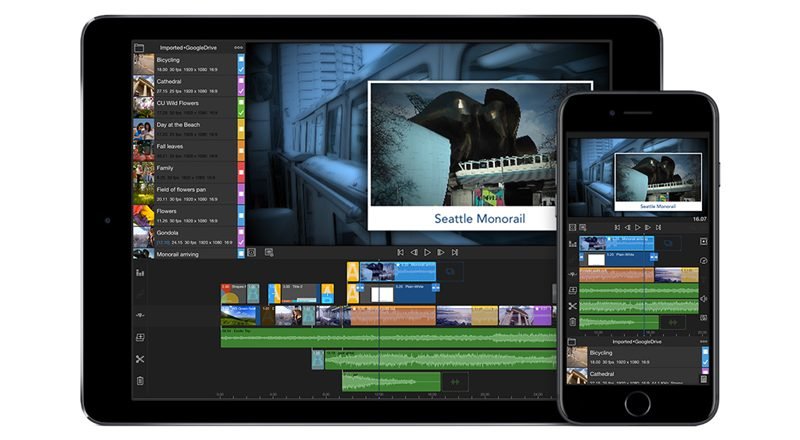
Task: Click the Shapes title clip on iPad timeline
Action: pos(234,294)
